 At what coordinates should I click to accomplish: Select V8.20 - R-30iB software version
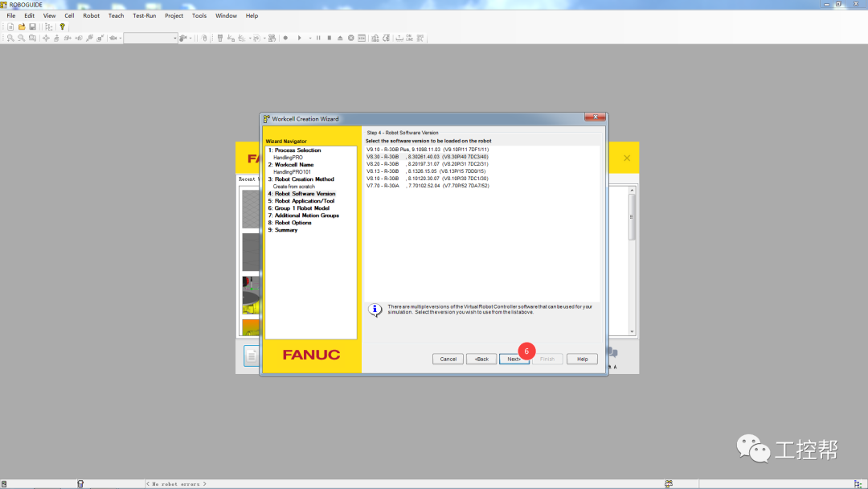click(428, 164)
